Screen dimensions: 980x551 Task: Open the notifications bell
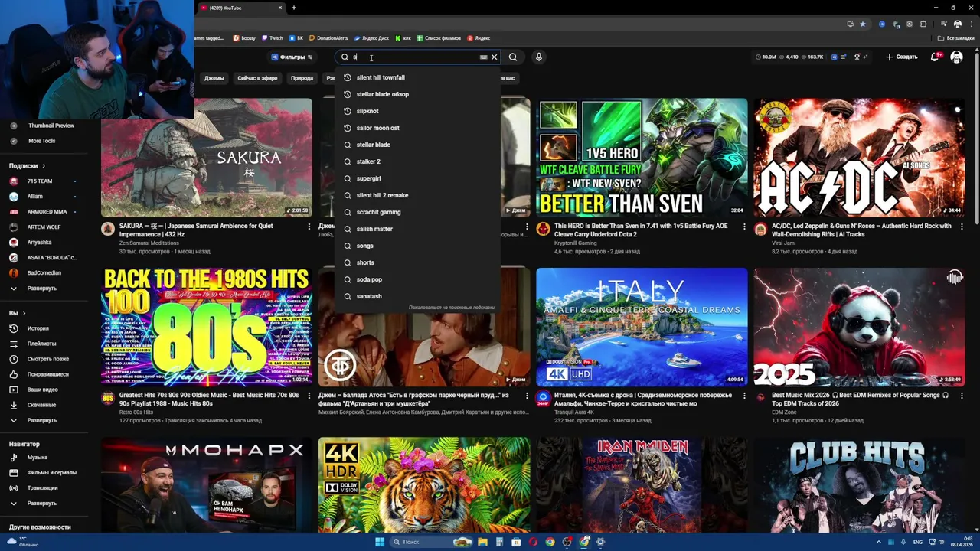coord(936,57)
